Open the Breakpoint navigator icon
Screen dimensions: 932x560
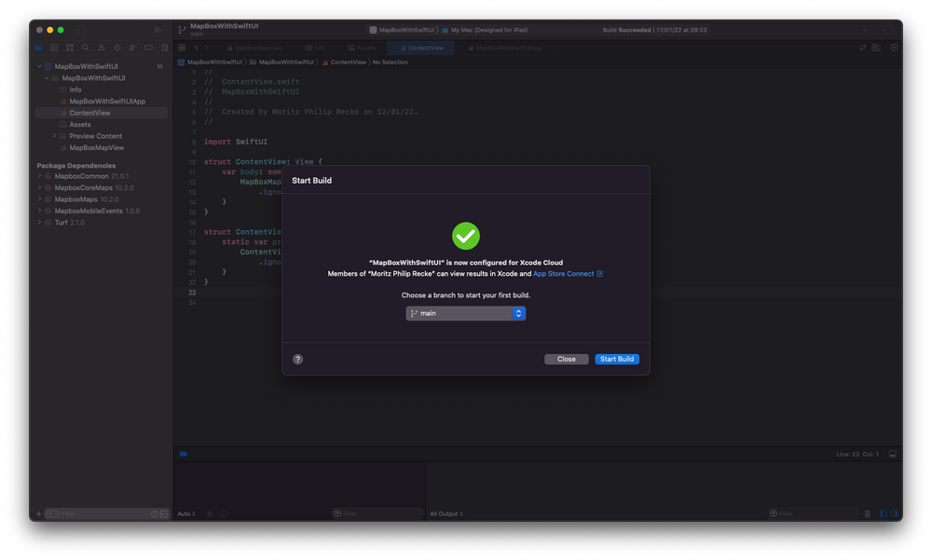[x=149, y=47]
